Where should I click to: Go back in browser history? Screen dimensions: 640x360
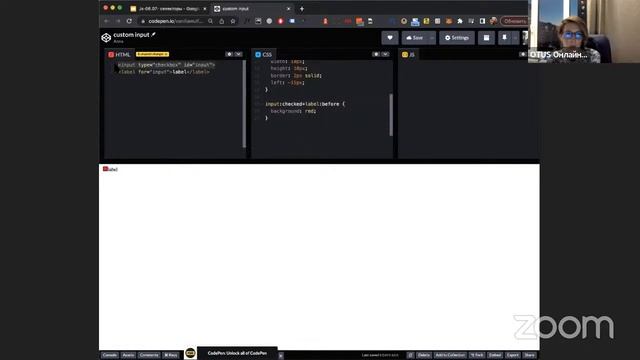(x=107, y=21)
